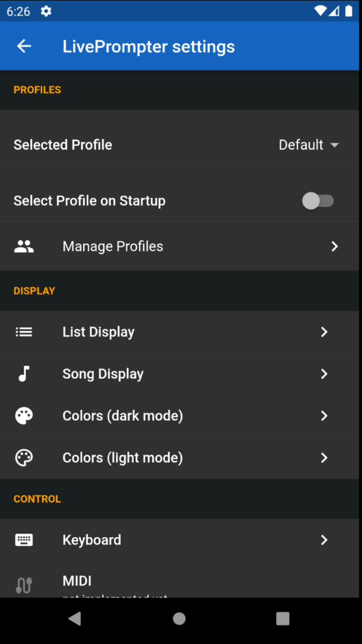
Task: Open Colors (dark mode) settings
Action: tap(179, 416)
